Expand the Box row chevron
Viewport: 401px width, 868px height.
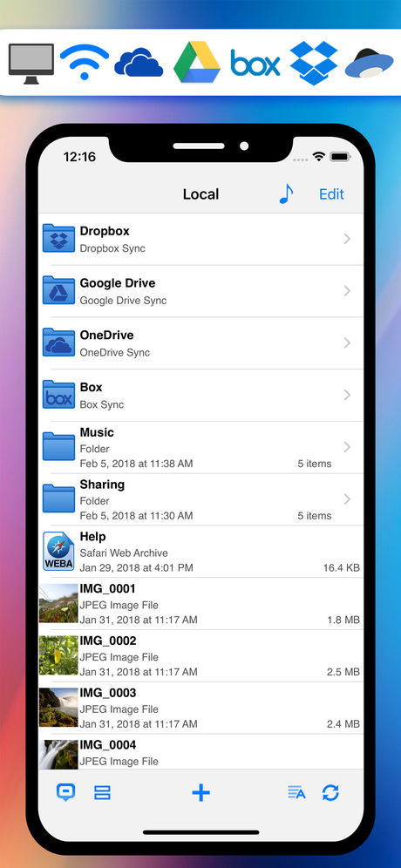347,395
